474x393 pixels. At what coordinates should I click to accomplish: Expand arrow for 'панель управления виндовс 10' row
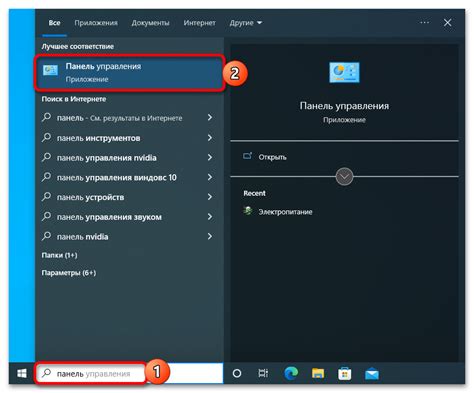210,177
